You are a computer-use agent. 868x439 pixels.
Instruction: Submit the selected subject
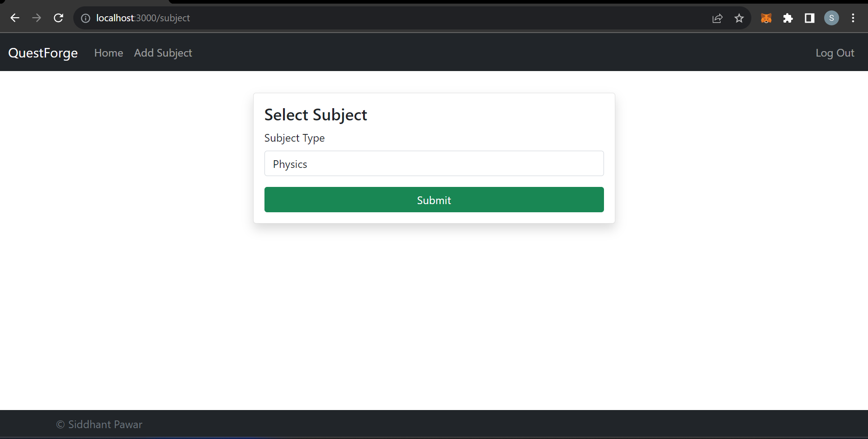434,200
